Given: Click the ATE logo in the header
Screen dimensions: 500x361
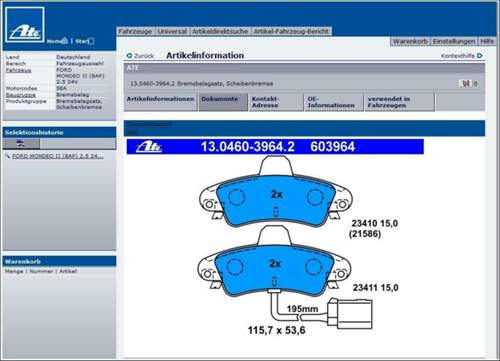Looking at the screenshot, I should click(x=25, y=25).
